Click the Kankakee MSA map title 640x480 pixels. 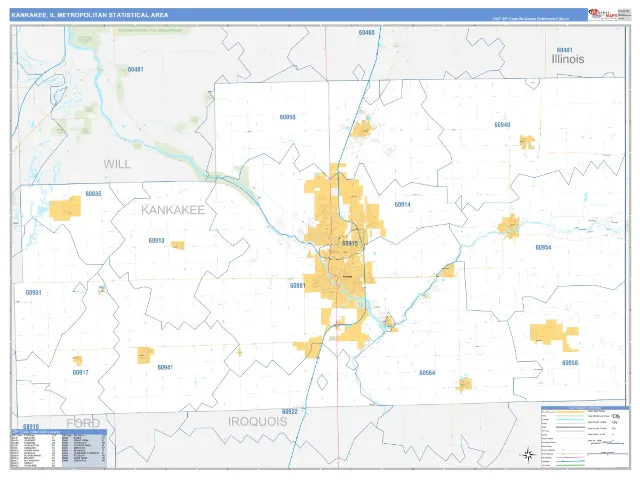pyautogui.click(x=89, y=15)
